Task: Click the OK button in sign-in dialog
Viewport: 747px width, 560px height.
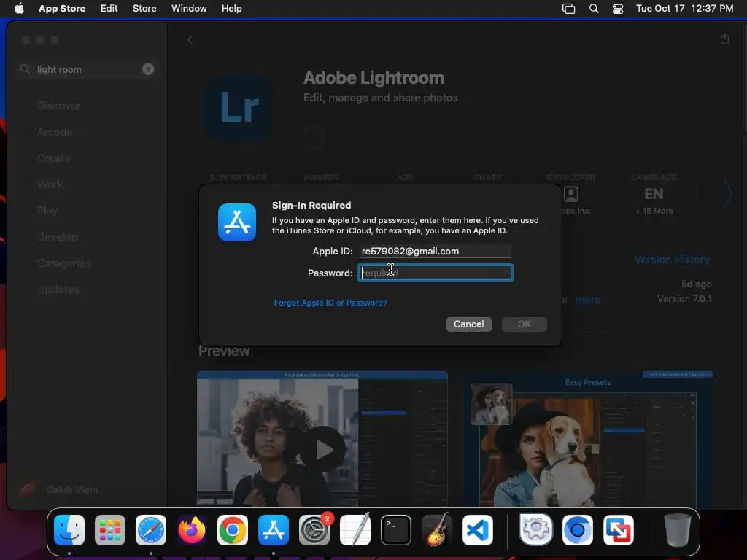Action: (x=524, y=324)
